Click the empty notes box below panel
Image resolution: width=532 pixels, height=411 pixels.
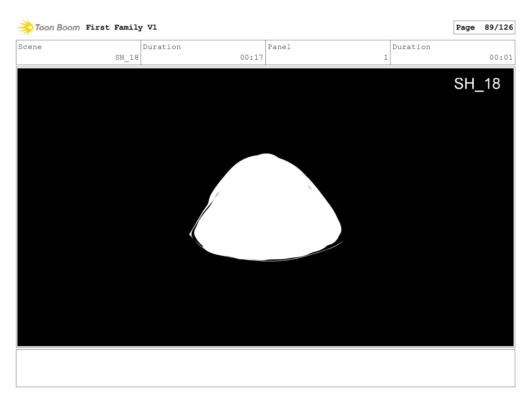265,368
